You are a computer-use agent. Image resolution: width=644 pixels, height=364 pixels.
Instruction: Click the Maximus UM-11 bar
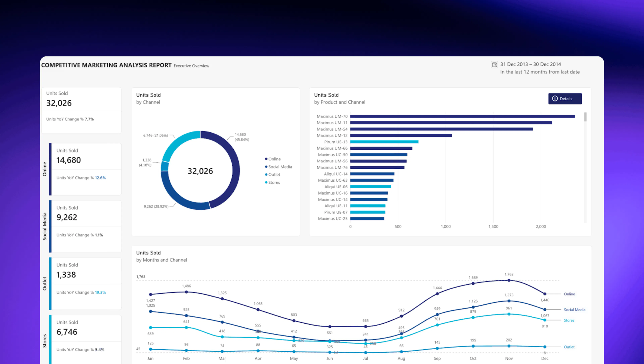coord(451,123)
